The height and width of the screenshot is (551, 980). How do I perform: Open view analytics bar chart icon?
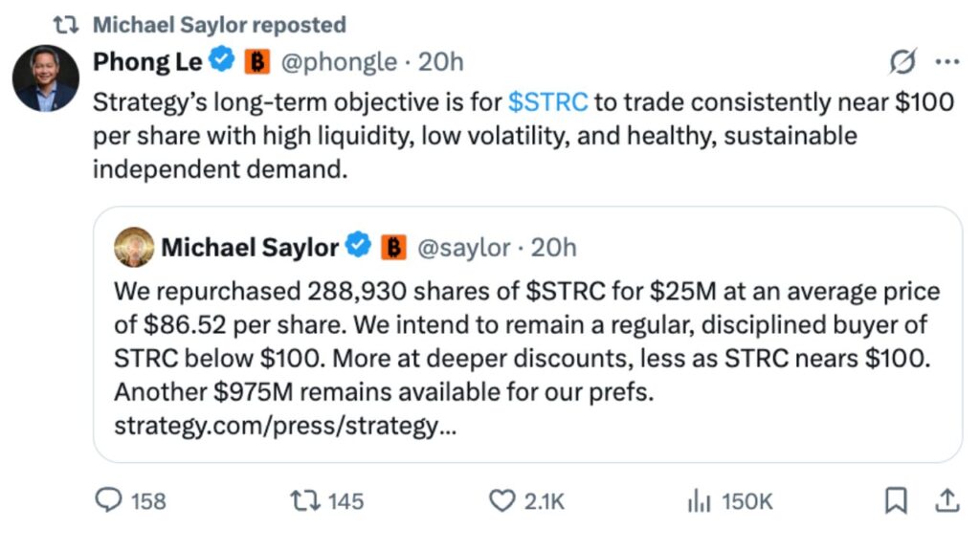(x=699, y=501)
